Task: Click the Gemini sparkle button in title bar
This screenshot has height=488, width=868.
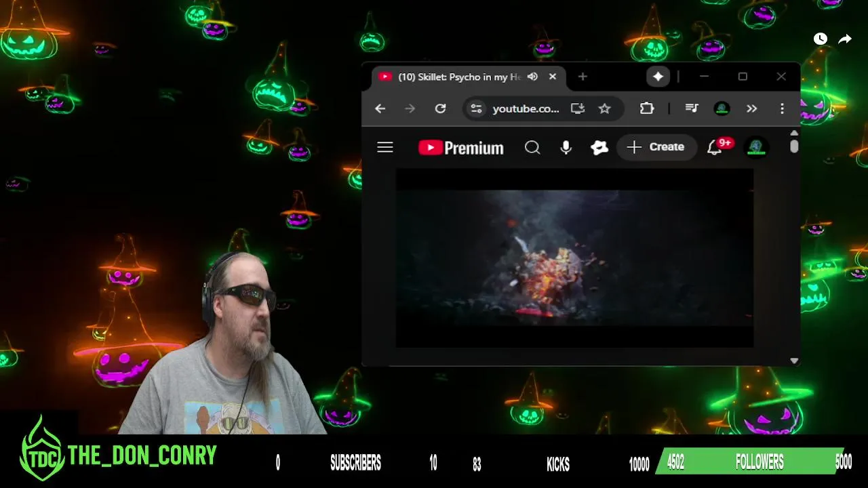Action: [x=658, y=77]
